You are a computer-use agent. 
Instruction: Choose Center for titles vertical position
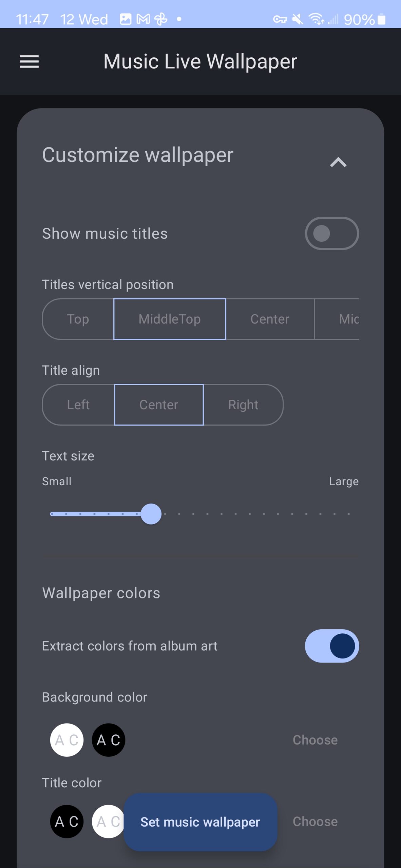tap(270, 319)
